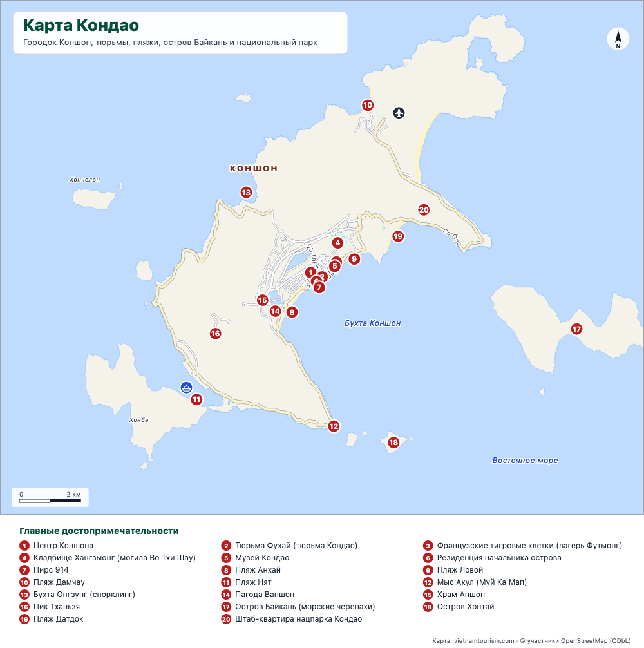644x648 pixels.
Task: Click legend entry 'Французские тигровые клетки (лагерь Футыонг)'
Action: point(522,546)
